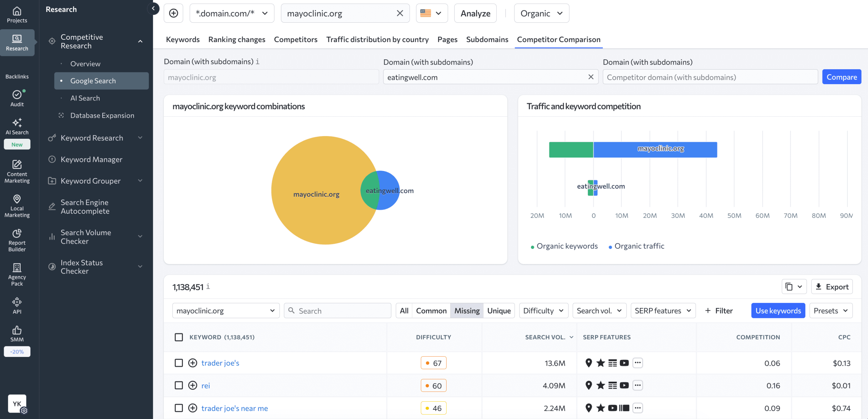
Task: Expand the Keyword Research section chevron
Action: coord(140,138)
